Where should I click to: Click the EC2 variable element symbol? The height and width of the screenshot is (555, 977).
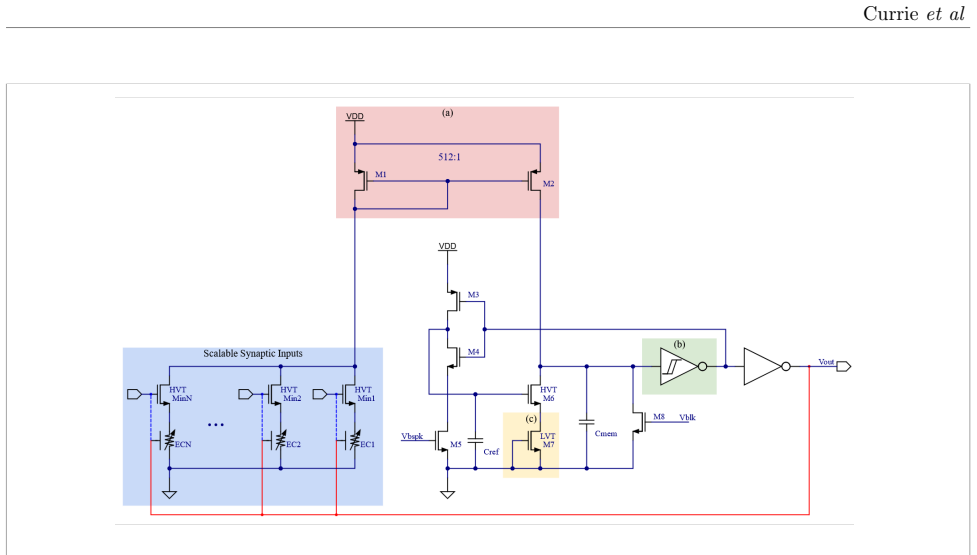coord(276,440)
